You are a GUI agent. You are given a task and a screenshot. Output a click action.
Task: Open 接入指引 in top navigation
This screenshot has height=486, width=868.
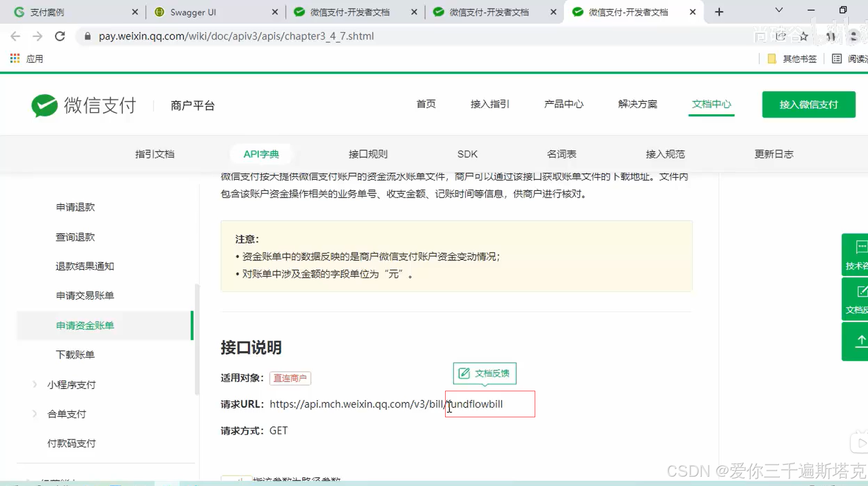(490, 104)
